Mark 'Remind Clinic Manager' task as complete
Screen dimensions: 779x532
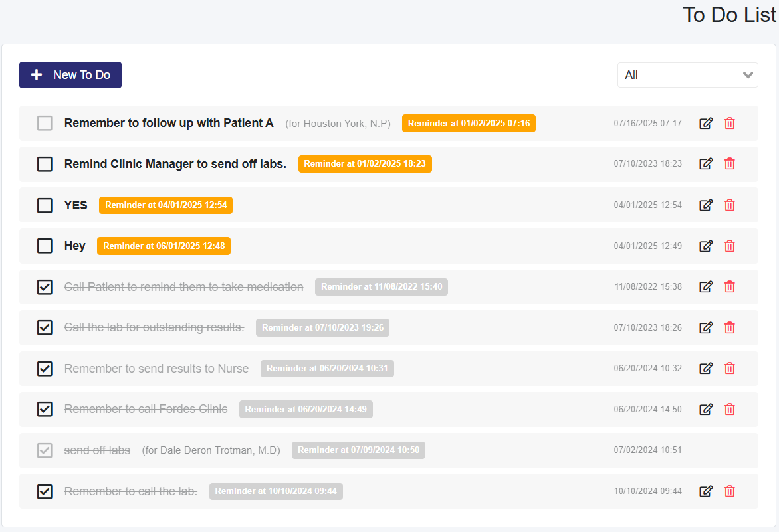pos(45,164)
